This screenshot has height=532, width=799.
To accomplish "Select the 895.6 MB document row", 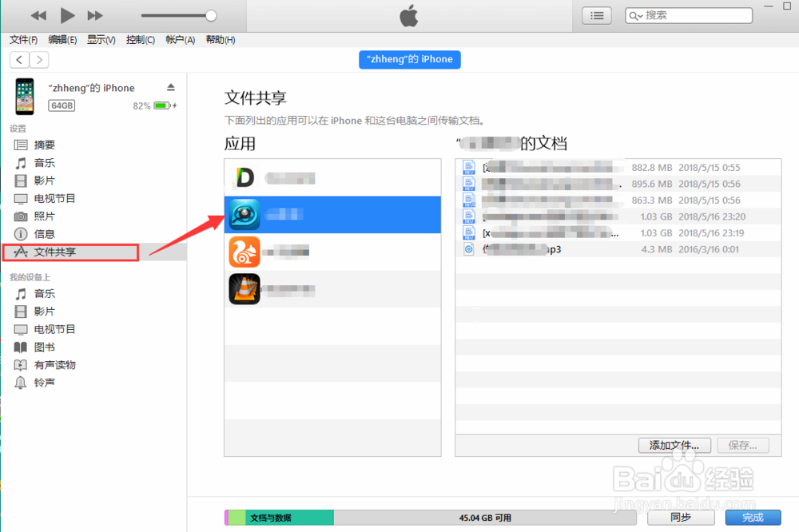I will (618, 184).
